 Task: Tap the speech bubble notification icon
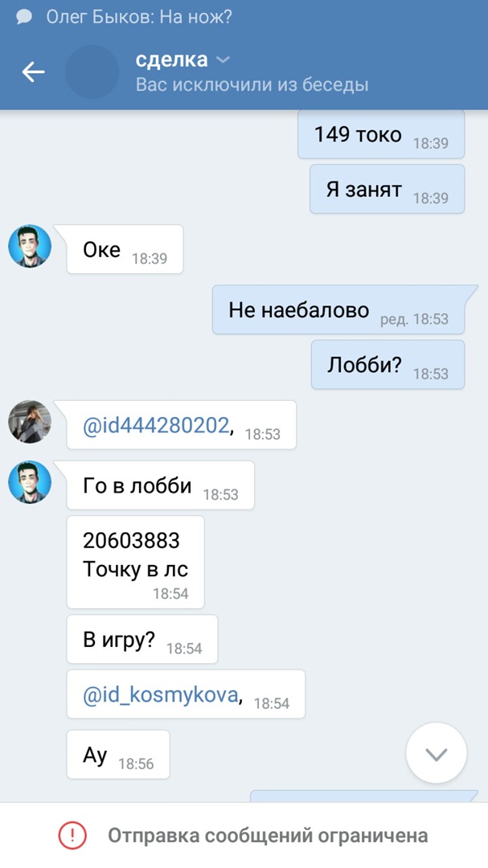tap(24, 17)
